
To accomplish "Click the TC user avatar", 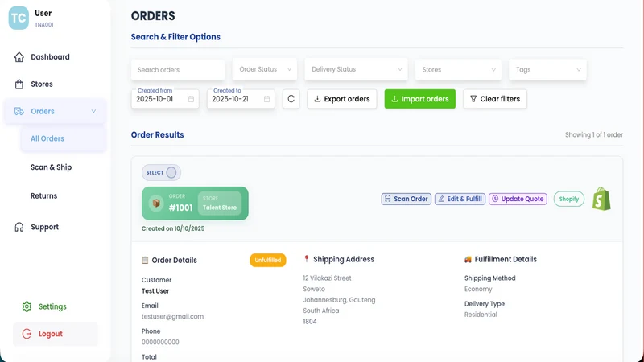I will [19, 18].
